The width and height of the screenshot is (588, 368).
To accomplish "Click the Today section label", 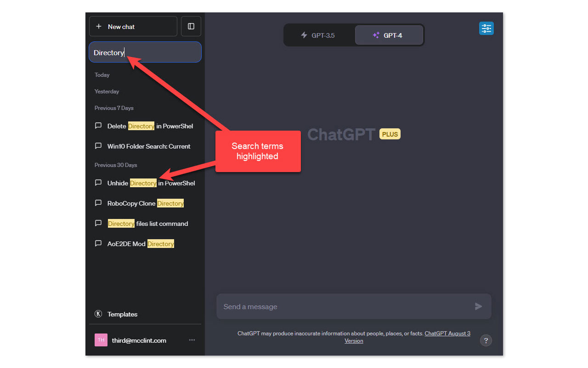I will [102, 75].
